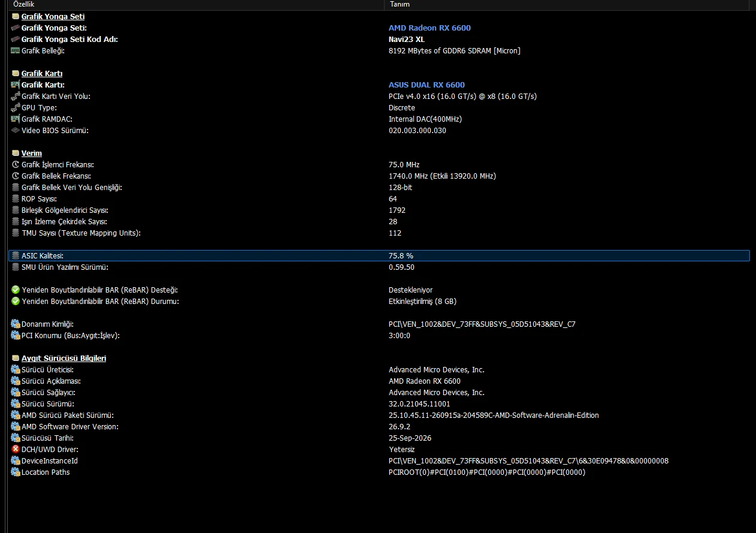Screen dimensions: 756x533
Task: Click the icon beside the Grafik Yonga Seti heading
Action: [16, 17]
